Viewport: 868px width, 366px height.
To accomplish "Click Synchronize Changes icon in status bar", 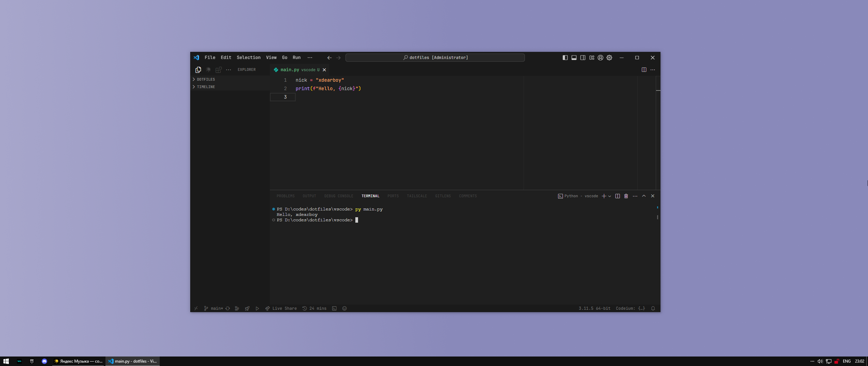I will coord(228,308).
